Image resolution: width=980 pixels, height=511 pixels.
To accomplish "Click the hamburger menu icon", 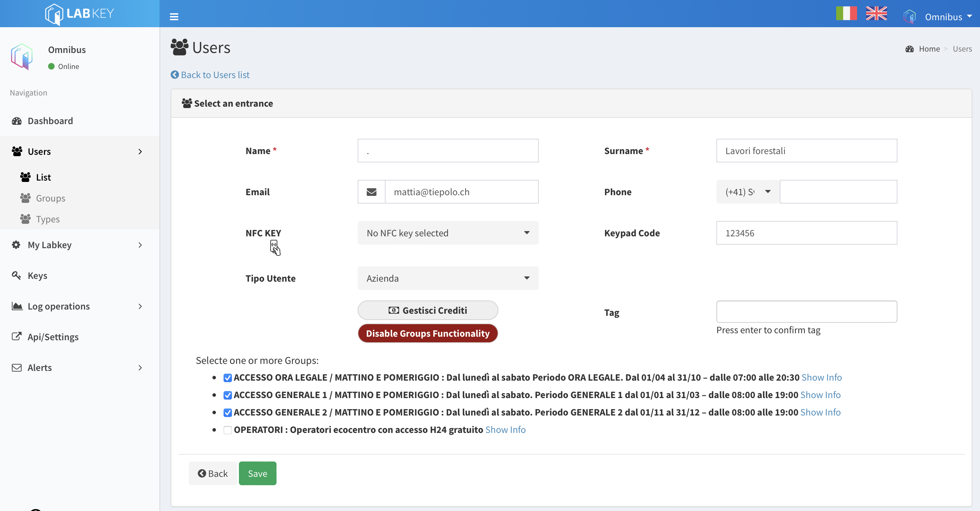I will 174,16.
